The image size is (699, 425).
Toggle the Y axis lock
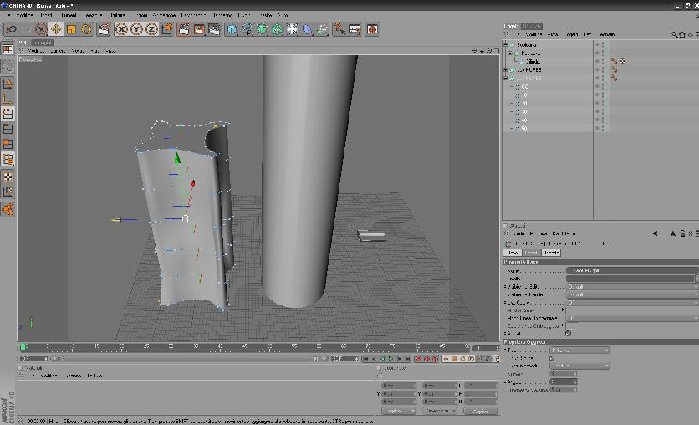pyautogui.click(x=136, y=29)
